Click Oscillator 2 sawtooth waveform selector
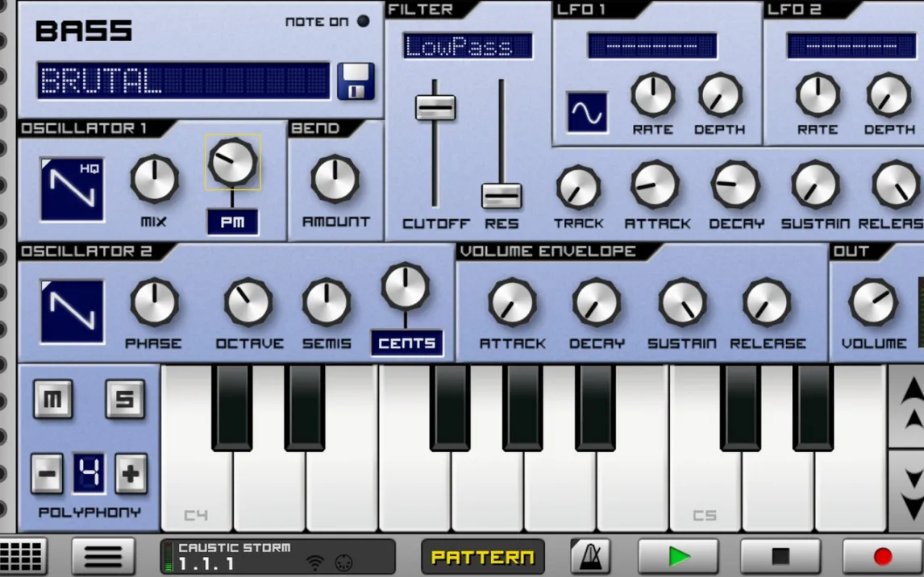The width and height of the screenshot is (924, 577). (x=72, y=311)
